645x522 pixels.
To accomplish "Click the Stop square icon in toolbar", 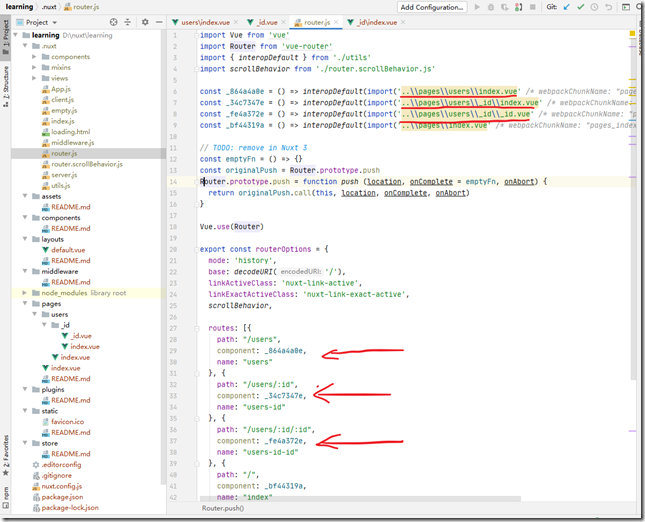I will coord(532,7).
